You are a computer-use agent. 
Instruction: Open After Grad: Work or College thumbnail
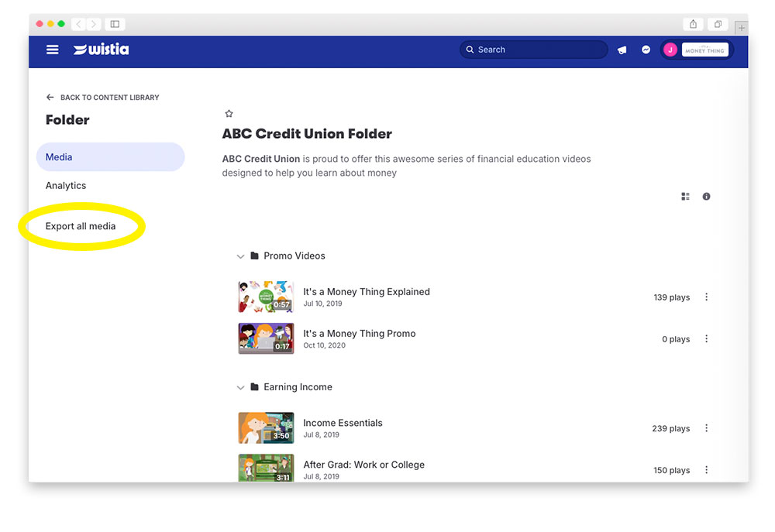[266, 468]
